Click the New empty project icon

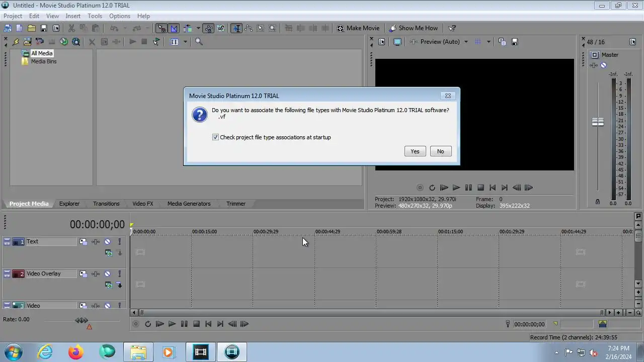19,28
